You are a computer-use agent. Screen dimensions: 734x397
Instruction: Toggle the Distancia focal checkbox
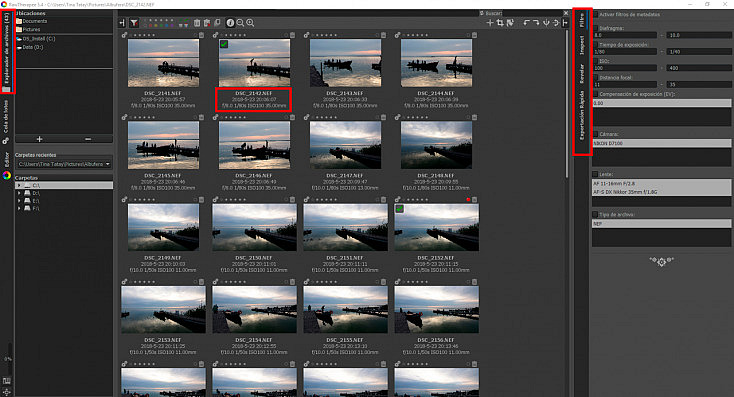[595, 78]
